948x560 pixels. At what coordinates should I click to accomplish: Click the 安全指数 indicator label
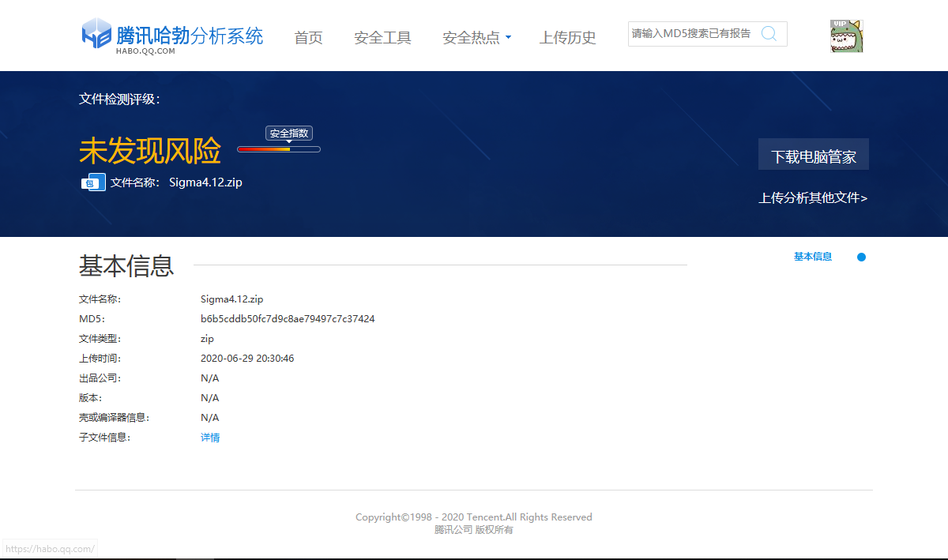[x=289, y=133]
